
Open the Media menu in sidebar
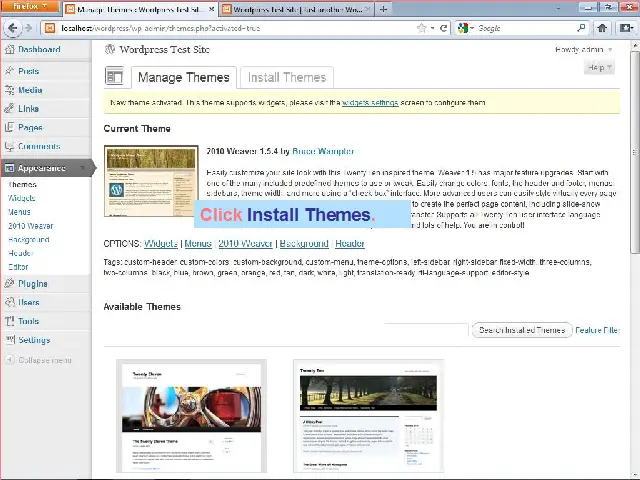tap(30, 90)
